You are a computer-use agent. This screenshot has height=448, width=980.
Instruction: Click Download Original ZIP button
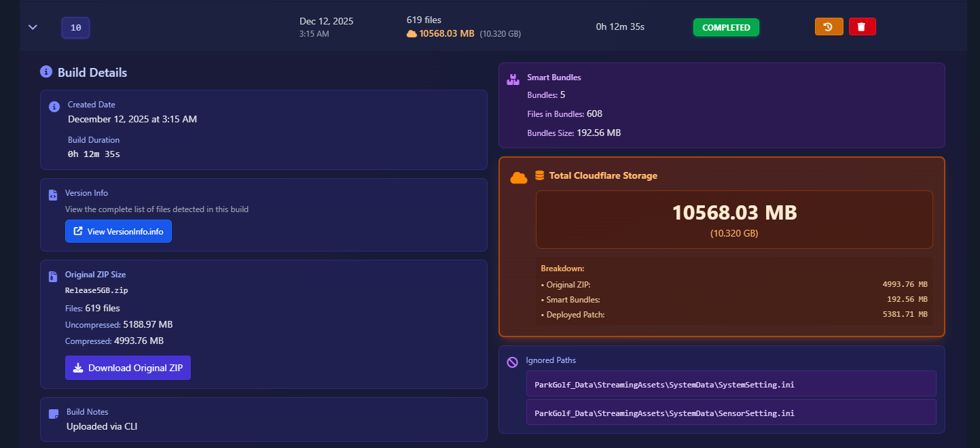click(128, 368)
